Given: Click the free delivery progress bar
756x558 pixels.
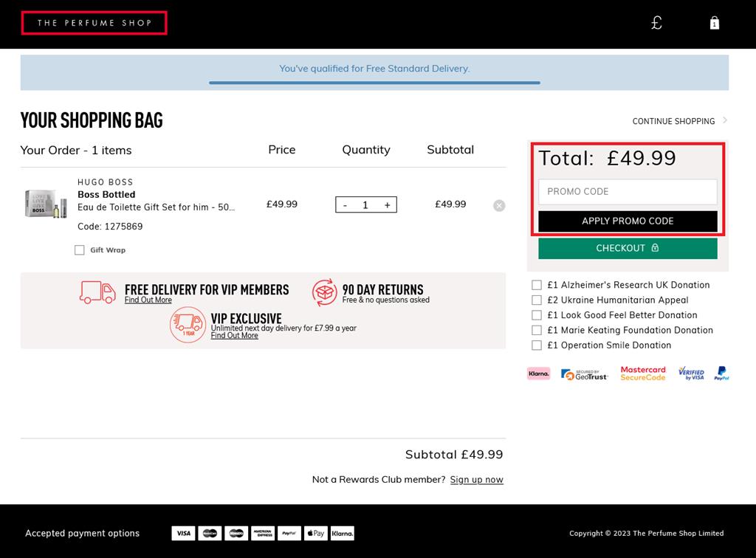Looking at the screenshot, I should pyautogui.click(x=374, y=83).
